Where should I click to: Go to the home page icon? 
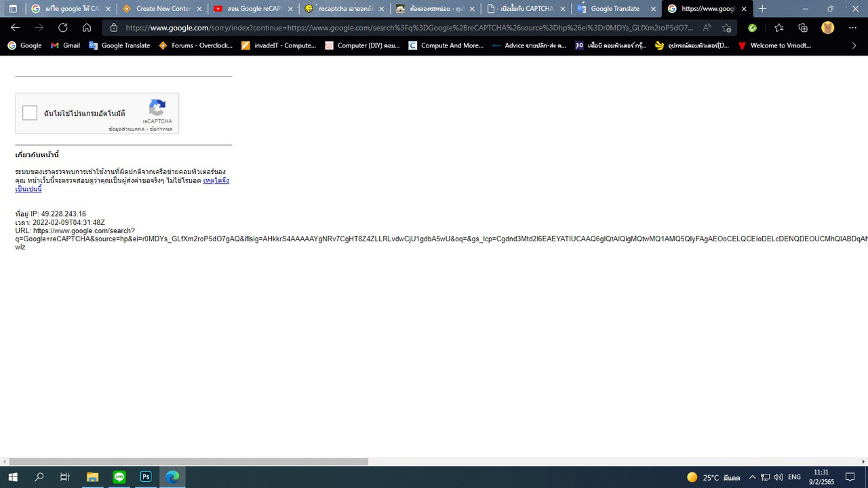87,28
